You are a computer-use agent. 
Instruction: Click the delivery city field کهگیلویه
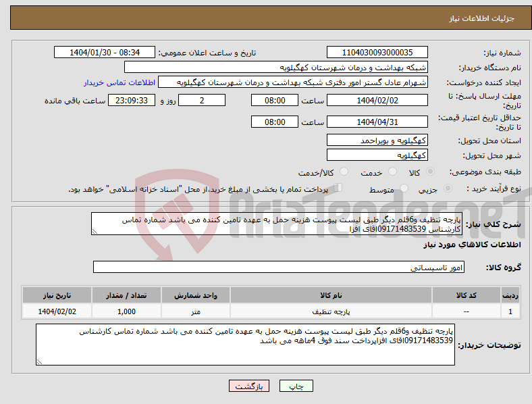[x=377, y=155]
